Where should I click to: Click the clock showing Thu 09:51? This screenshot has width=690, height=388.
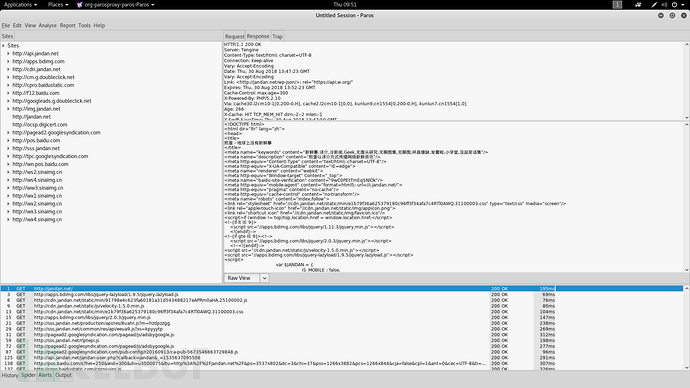click(x=345, y=4)
